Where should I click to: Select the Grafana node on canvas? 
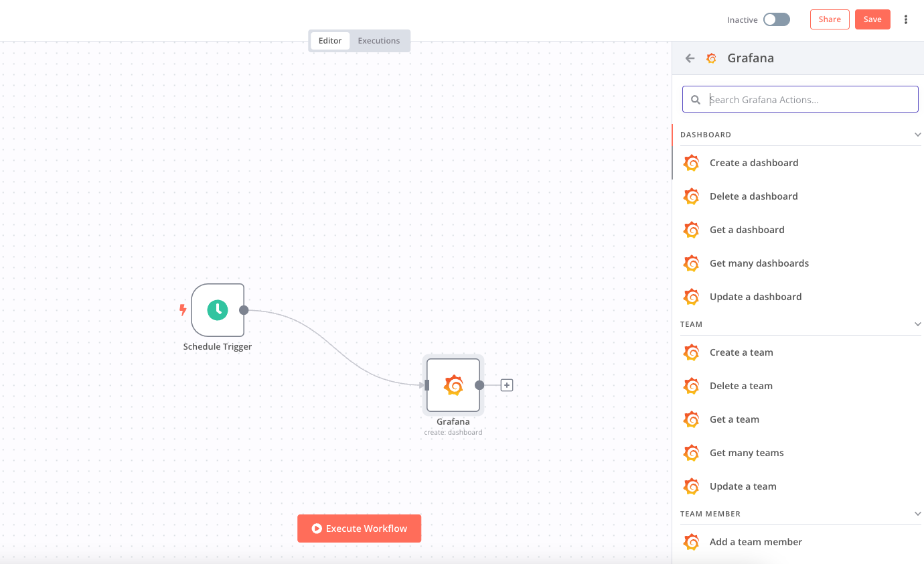tap(453, 385)
